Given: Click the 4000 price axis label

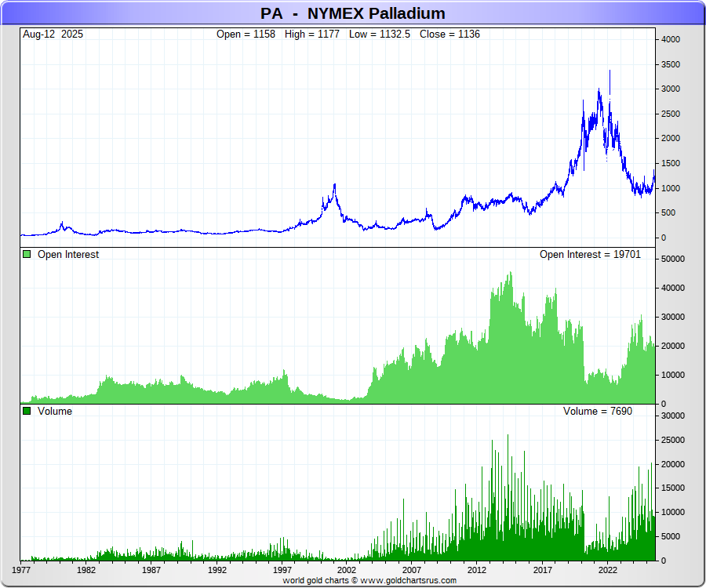Looking at the screenshot, I should (671, 39).
